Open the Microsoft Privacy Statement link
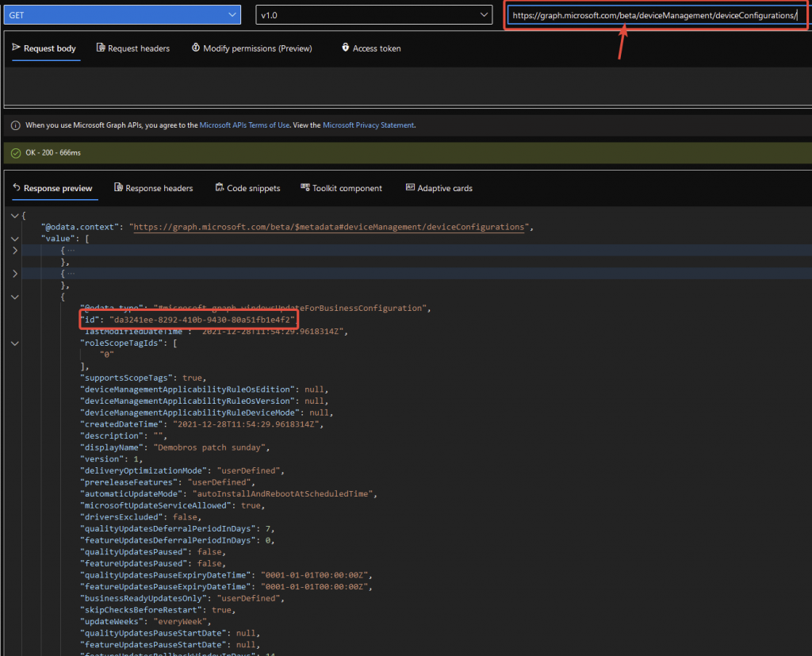812x656 pixels. (x=368, y=125)
